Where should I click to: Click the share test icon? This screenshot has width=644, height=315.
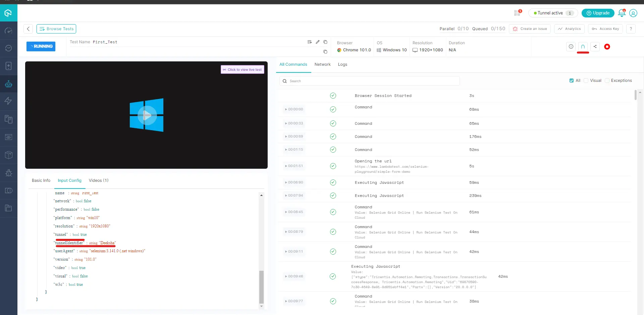click(595, 47)
